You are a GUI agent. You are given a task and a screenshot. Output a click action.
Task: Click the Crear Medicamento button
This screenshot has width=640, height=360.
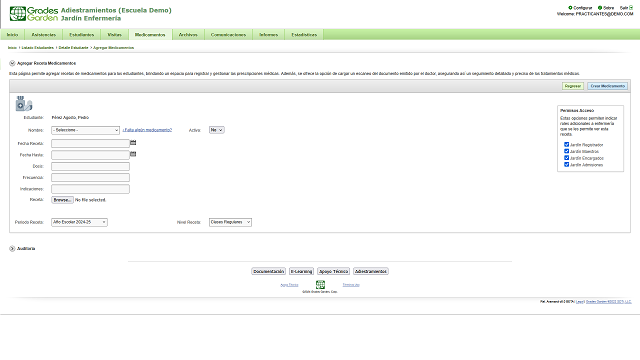[608, 86]
